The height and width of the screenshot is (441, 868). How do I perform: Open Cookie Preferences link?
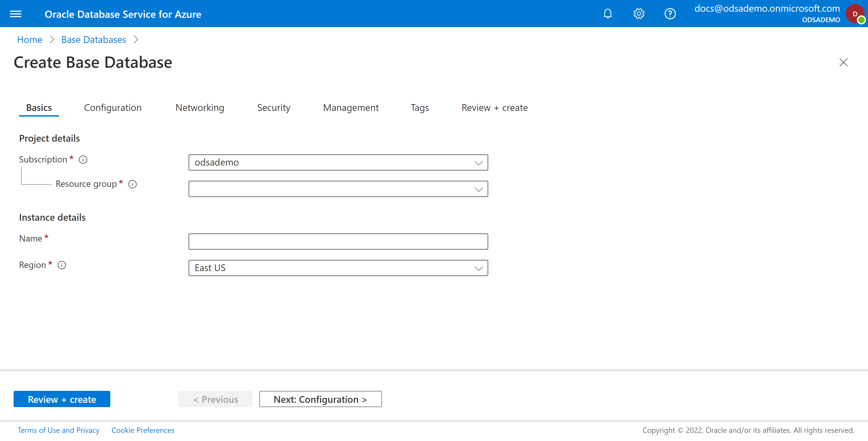coord(143,430)
